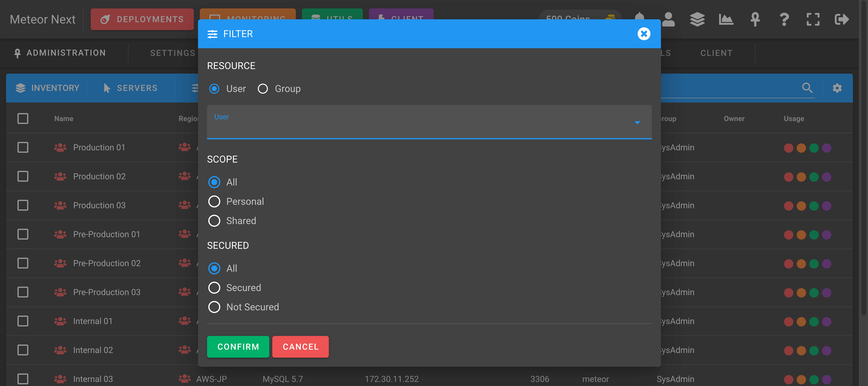Sort by the Usage column header
The width and height of the screenshot is (868, 386).
(x=794, y=119)
